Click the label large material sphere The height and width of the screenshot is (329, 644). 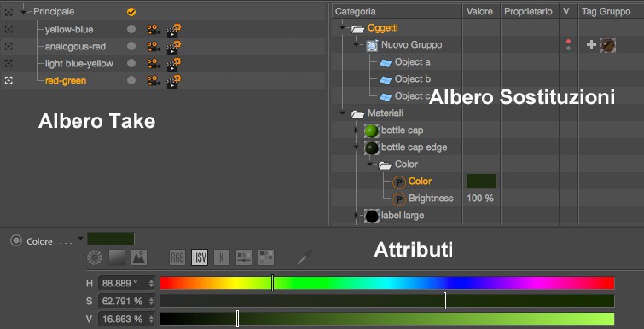pos(371,216)
